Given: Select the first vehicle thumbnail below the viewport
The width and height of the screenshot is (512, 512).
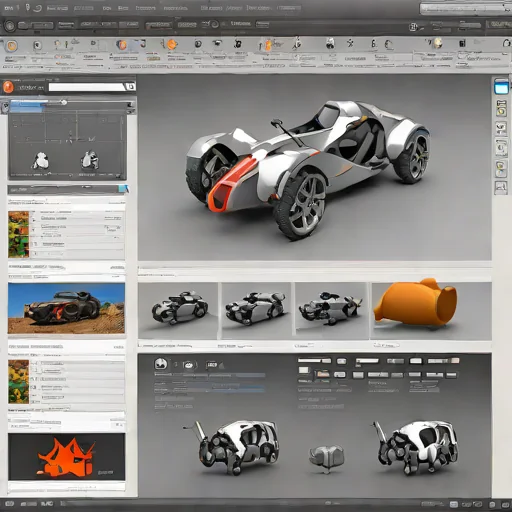Looking at the screenshot, I should [x=178, y=311].
